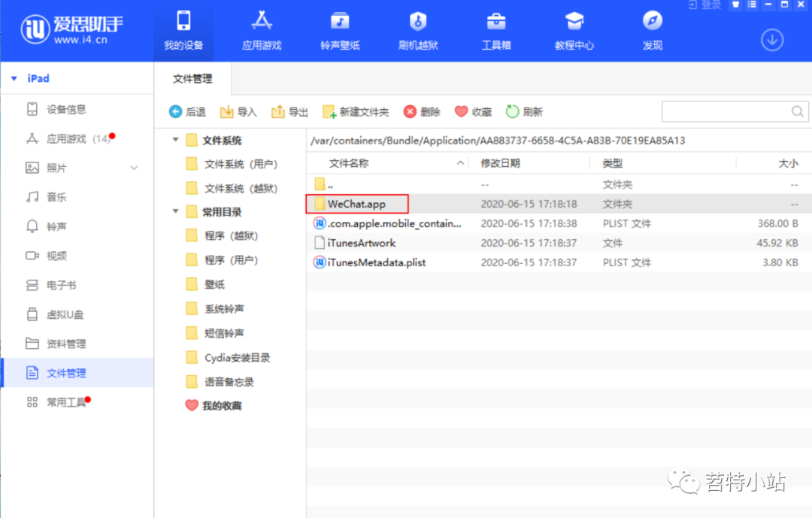Select the .com.apple.mobile_contain... file
The image size is (812, 518).
pos(559,223)
